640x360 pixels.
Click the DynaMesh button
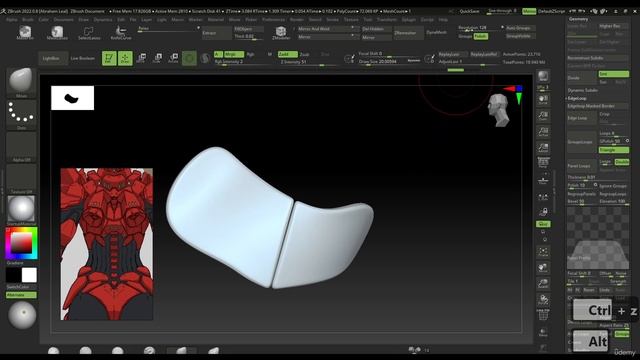point(436,33)
